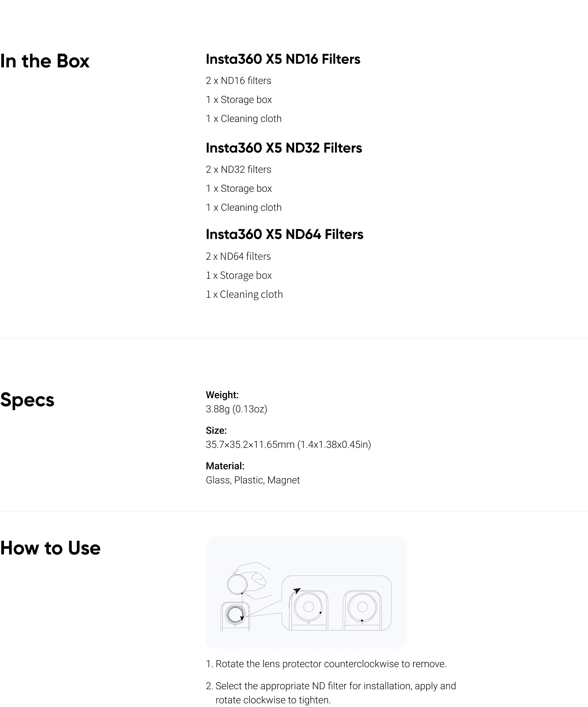
Task: Click the Weight value 3.88g (0.13oz)
Action: click(x=236, y=409)
